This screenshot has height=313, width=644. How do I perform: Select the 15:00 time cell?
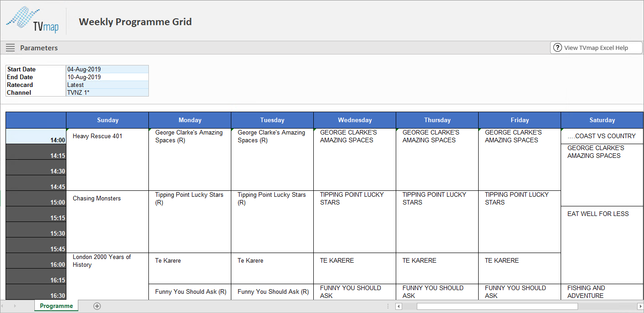(x=36, y=199)
